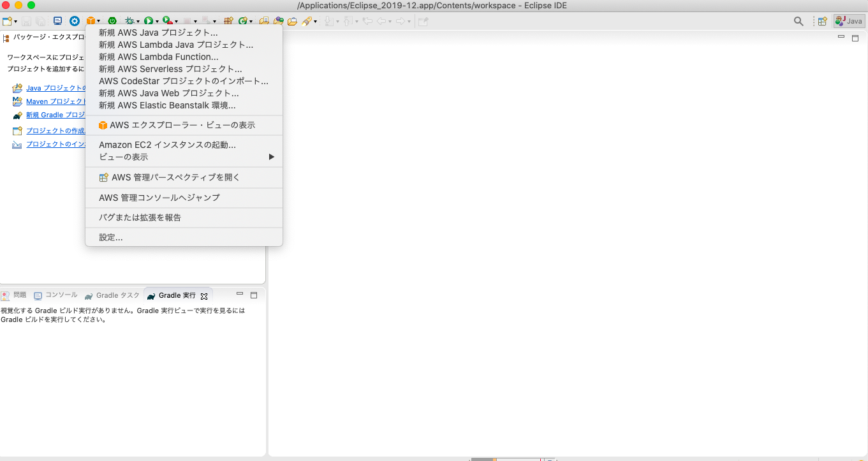Open the Search magnifier icon
This screenshot has width=868, height=461.
(x=798, y=21)
